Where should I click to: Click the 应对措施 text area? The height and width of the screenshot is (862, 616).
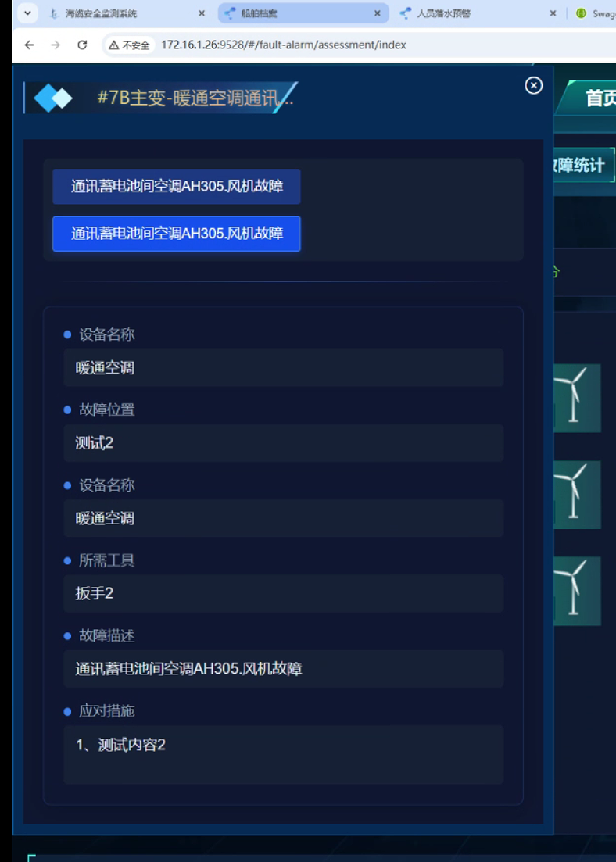(283, 754)
